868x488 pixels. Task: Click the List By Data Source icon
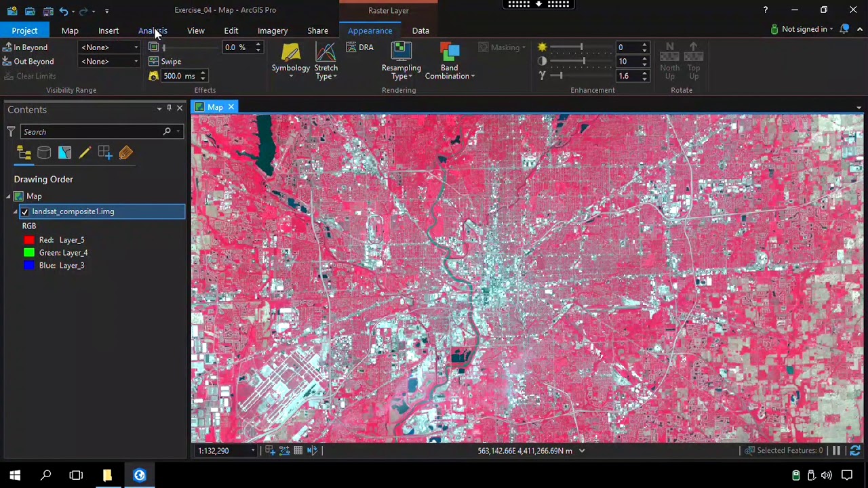(x=44, y=153)
